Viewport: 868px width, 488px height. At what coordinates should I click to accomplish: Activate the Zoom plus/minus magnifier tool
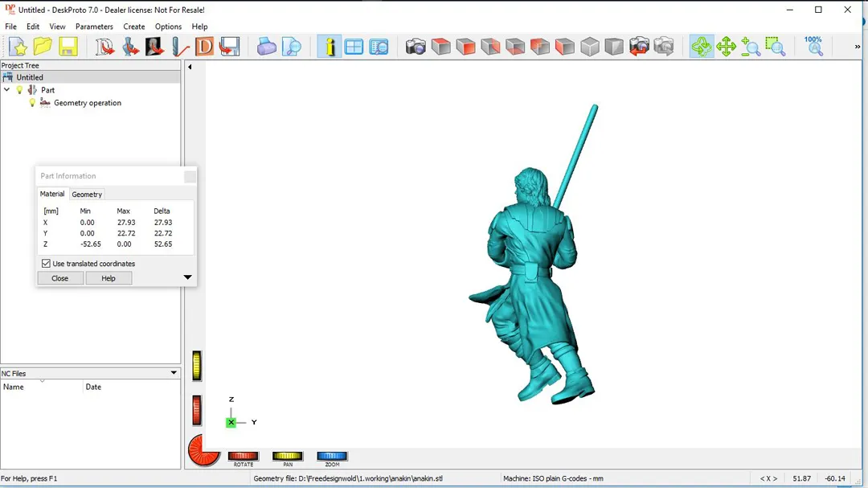[751, 47]
